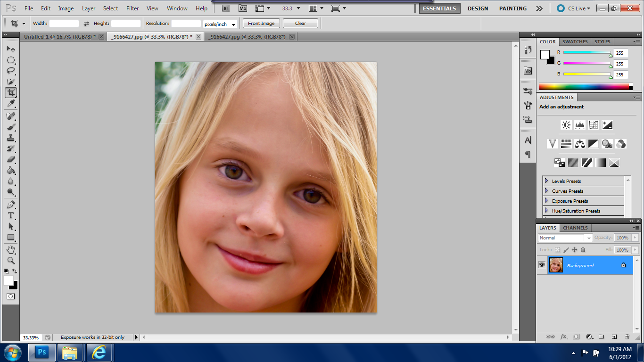644x362 pixels.
Task: Switch to the Channels tab
Action: [575, 228]
